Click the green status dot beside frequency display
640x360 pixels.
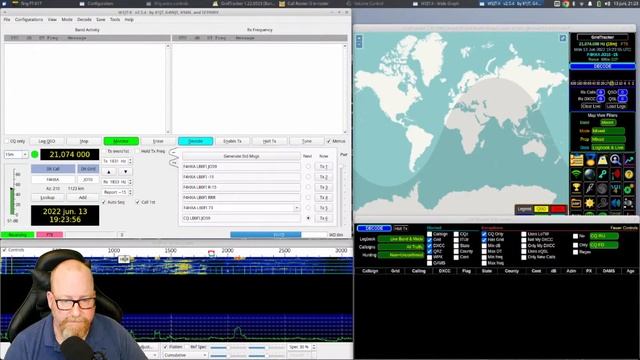point(35,154)
